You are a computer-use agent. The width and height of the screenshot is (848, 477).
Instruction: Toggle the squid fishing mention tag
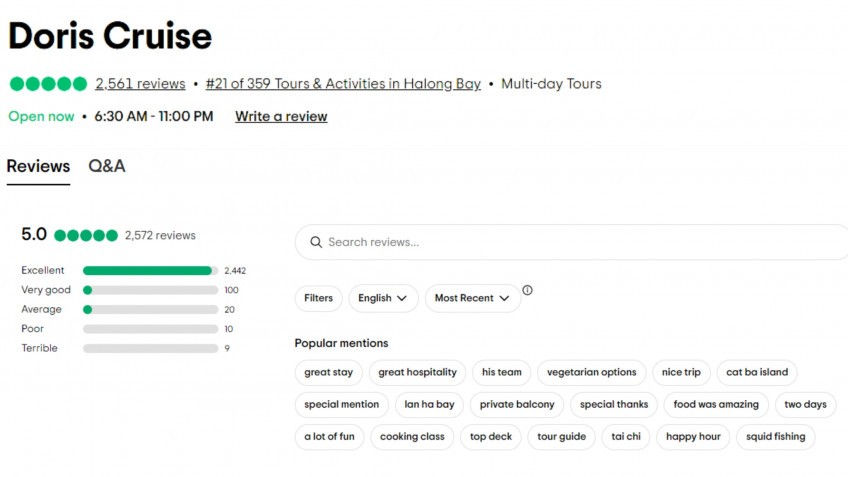(x=775, y=437)
